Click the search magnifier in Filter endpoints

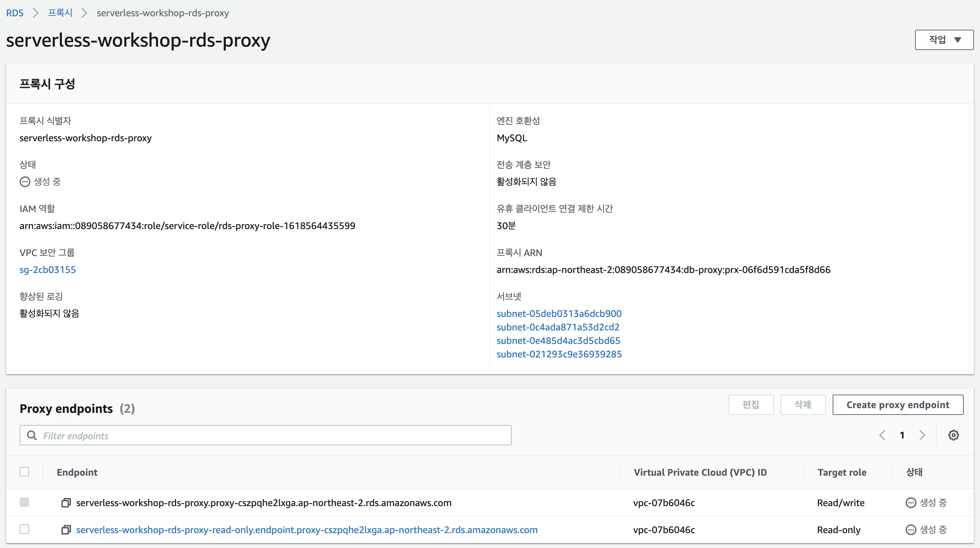click(32, 435)
